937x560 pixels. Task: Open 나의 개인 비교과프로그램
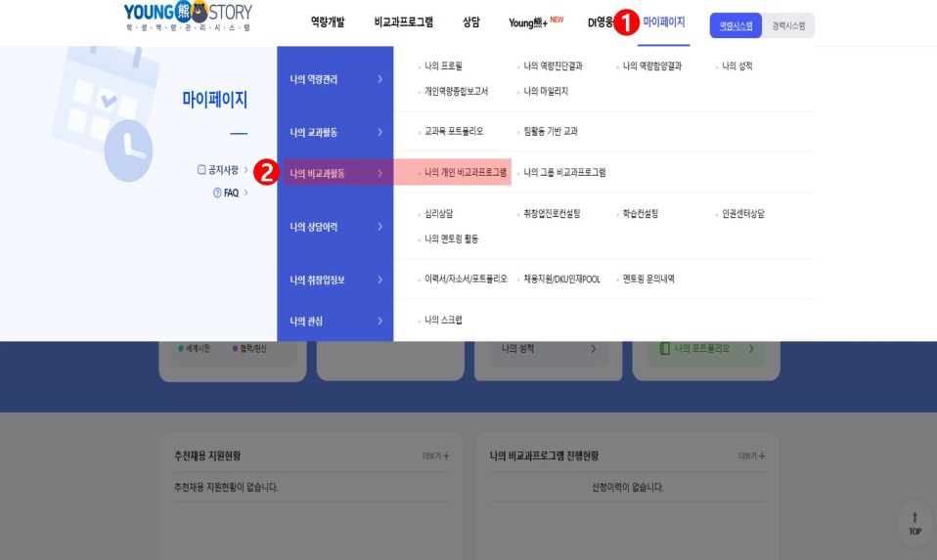click(465, 173)
